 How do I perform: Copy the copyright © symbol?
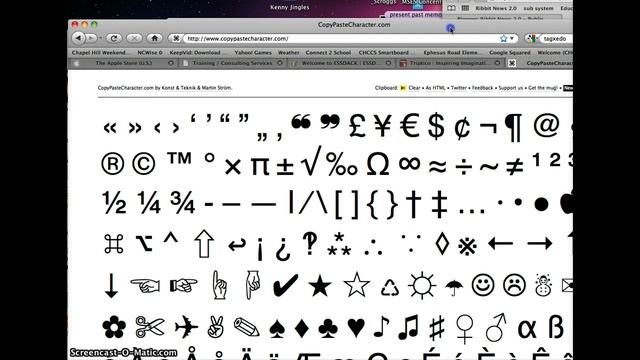[143, 164]
